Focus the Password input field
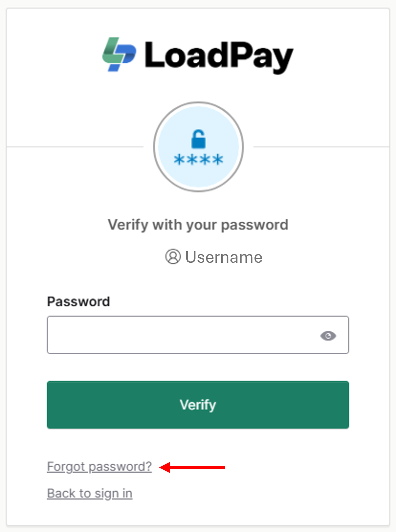This screenshot has width=396, height=532. pyautogui.click(x=198, y=335)
